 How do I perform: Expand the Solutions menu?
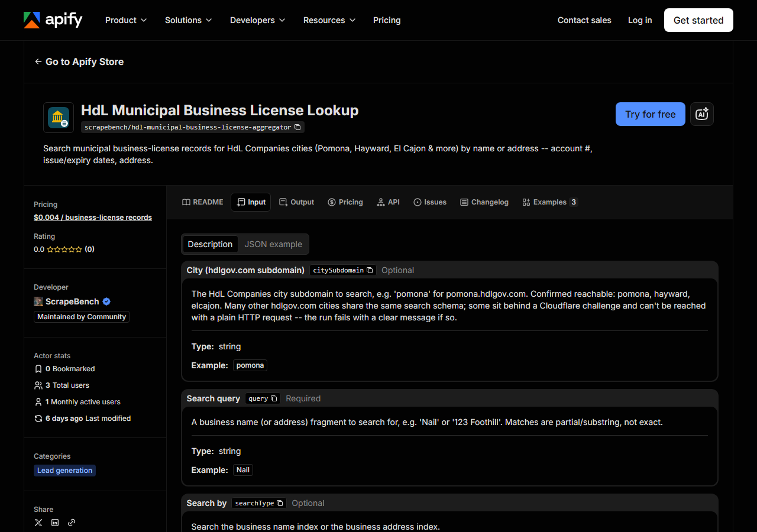tap(188, 20)
